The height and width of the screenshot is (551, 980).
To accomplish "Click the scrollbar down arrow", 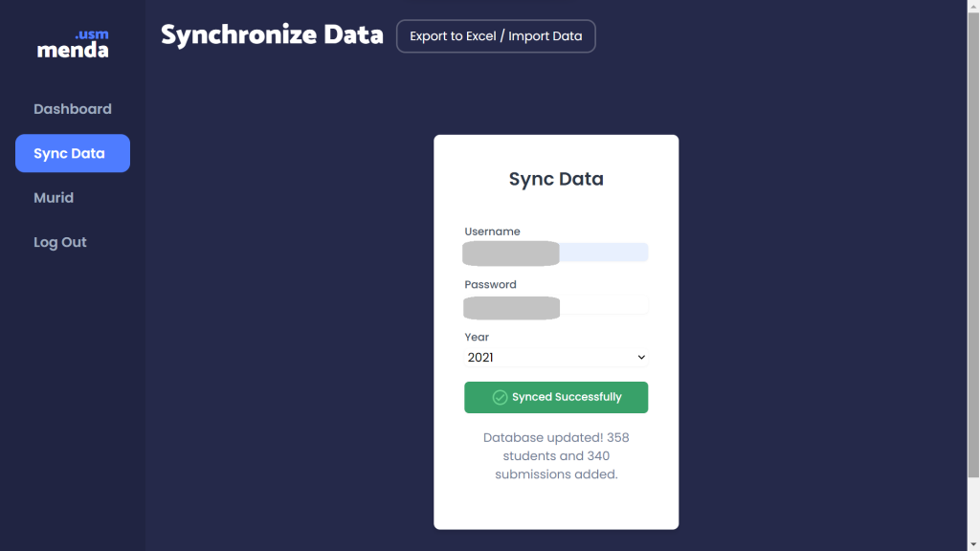I will click(973, 545).
